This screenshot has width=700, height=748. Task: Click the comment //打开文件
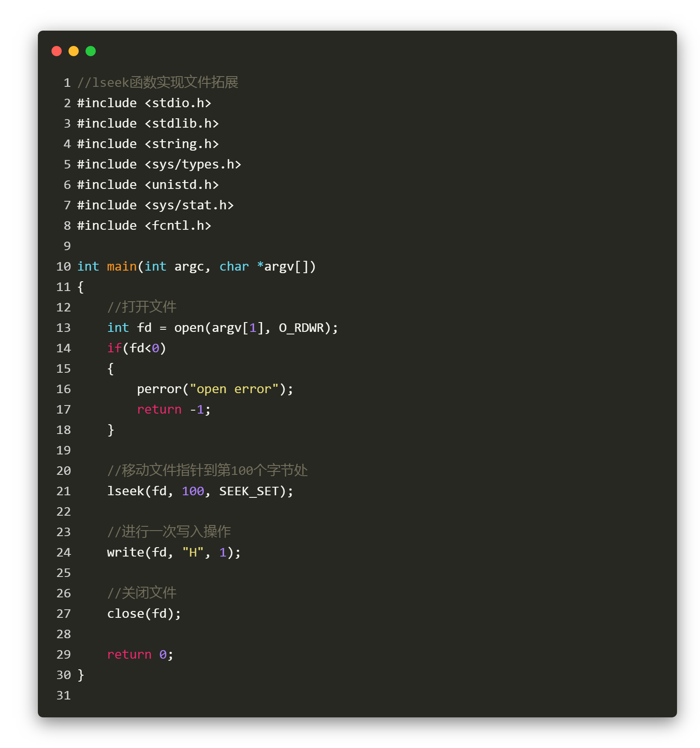point(143,307)
